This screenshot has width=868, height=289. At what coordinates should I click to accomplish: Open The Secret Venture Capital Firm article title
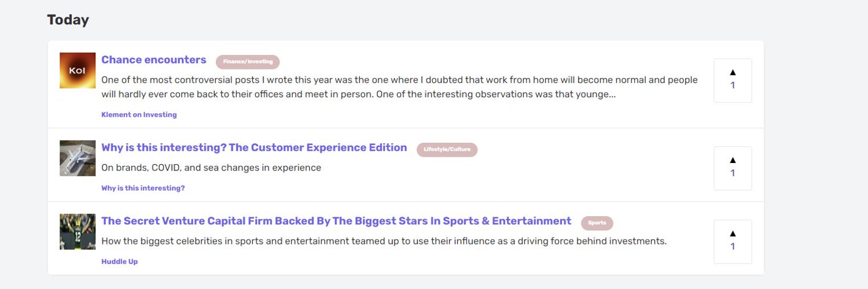336,221
